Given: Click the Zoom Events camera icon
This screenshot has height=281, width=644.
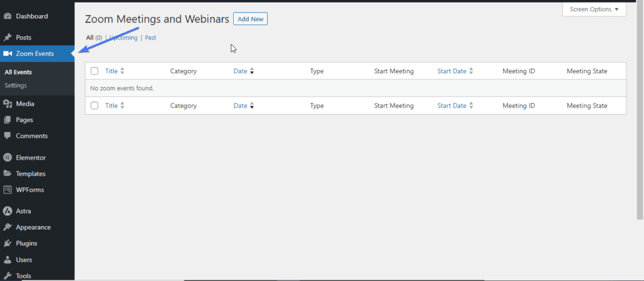Looking at the screenshot, I should [7, 53].
